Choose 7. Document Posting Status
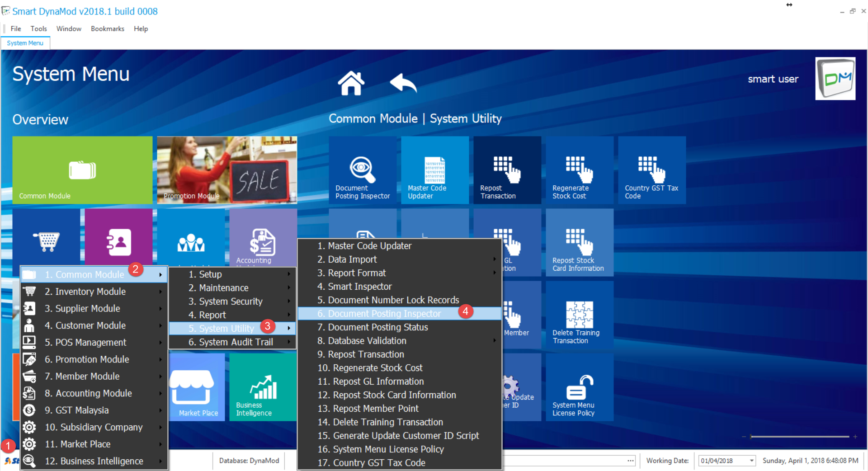Image resolution: width=868 pixels, height=471 pixels. (x=400, y=327)
